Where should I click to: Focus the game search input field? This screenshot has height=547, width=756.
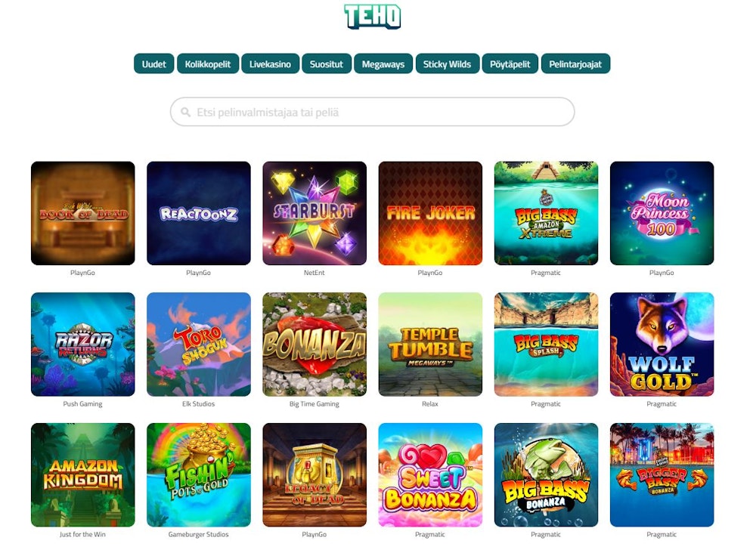click(x=372, y=112)
